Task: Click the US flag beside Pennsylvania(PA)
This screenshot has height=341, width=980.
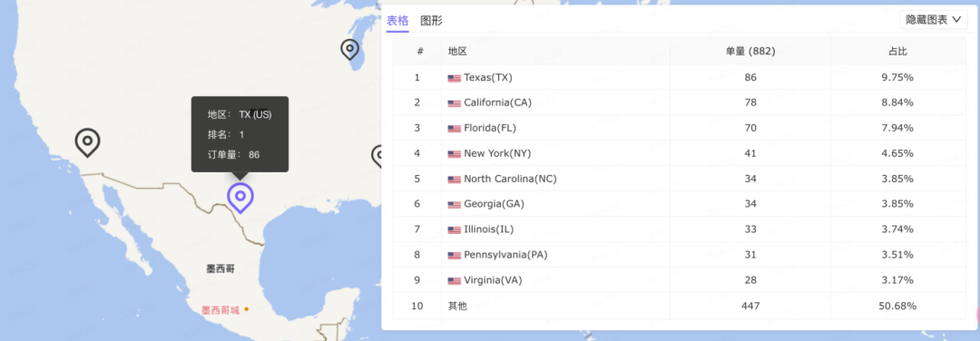Action: (x=455, y=256)
